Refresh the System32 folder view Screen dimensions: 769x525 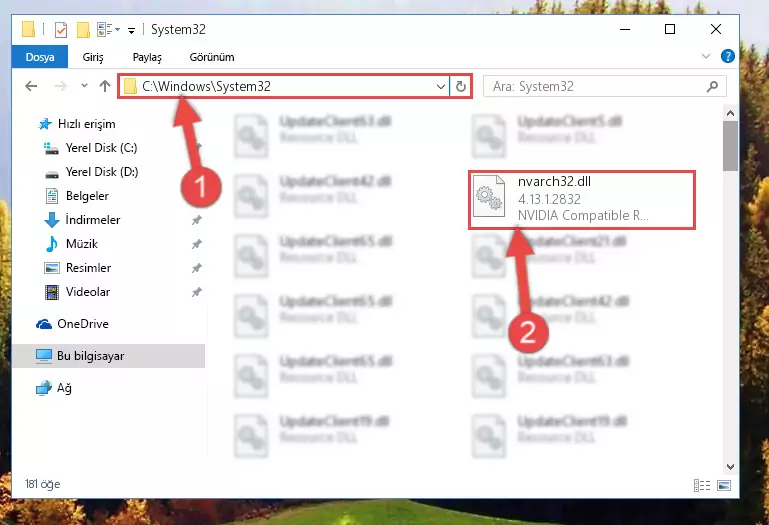point(461,86)
